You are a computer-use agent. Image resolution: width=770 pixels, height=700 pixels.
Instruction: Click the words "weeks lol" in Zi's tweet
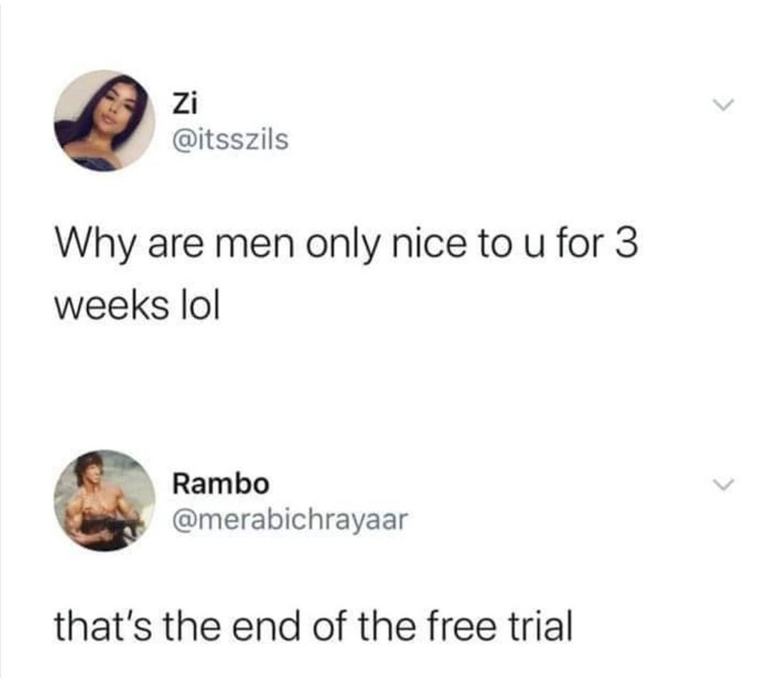click(137, 307)
